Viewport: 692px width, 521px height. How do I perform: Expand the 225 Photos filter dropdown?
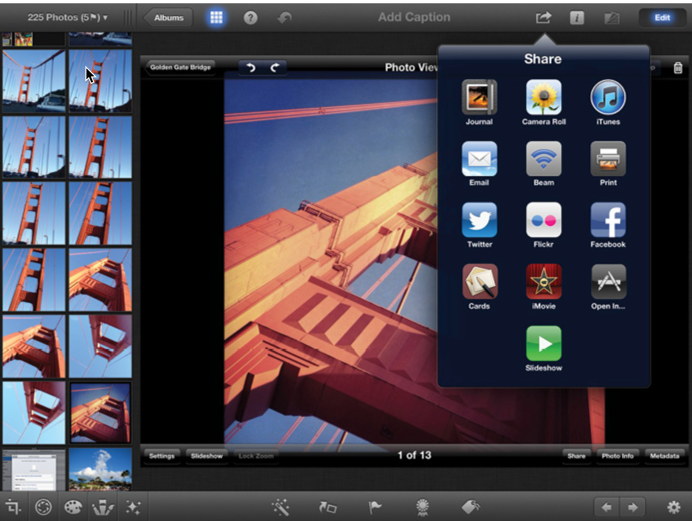click(68, 18)
